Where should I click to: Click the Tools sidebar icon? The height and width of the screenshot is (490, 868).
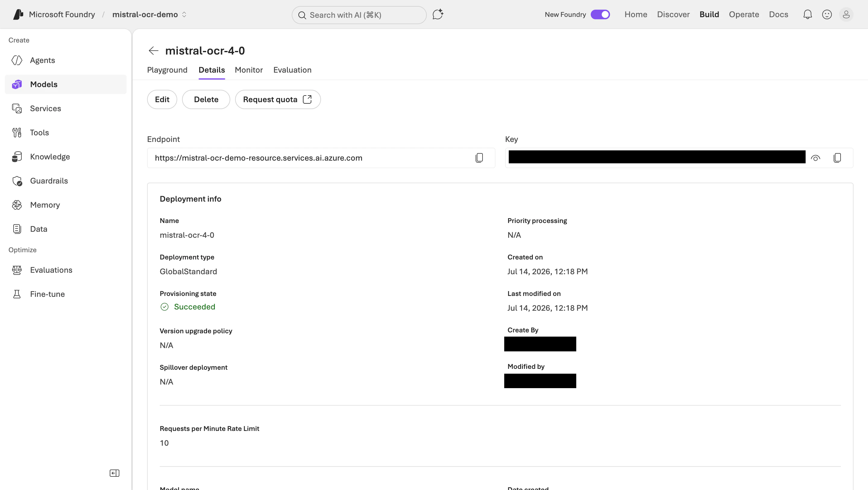coord(17,132)
